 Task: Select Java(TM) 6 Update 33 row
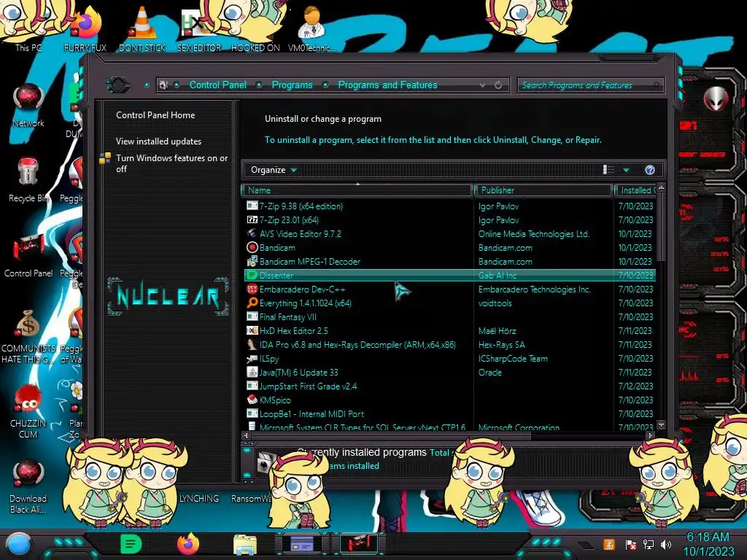pyautogui.click(x=449, y=373)
